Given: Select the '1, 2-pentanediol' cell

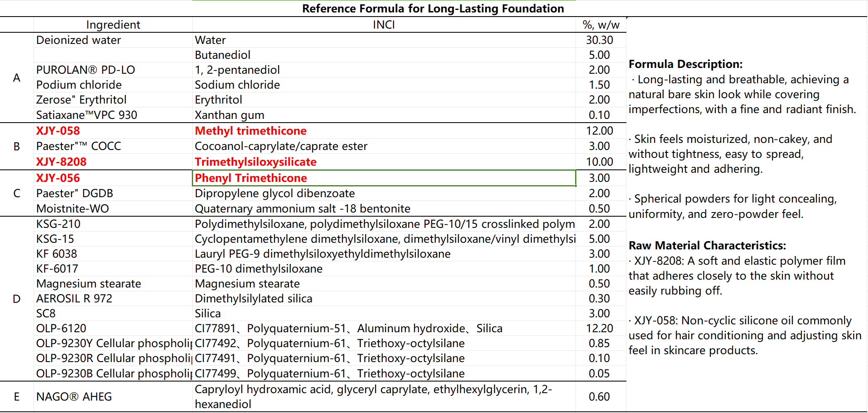Looking at the screenshot, I should 384,70.
